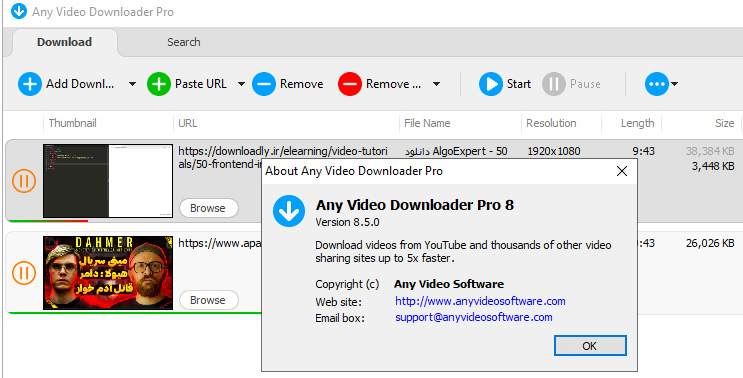This screenshot has width=743, height=378.
Task: Click Browse in the DAHMER row
Action: coord(208,300)
